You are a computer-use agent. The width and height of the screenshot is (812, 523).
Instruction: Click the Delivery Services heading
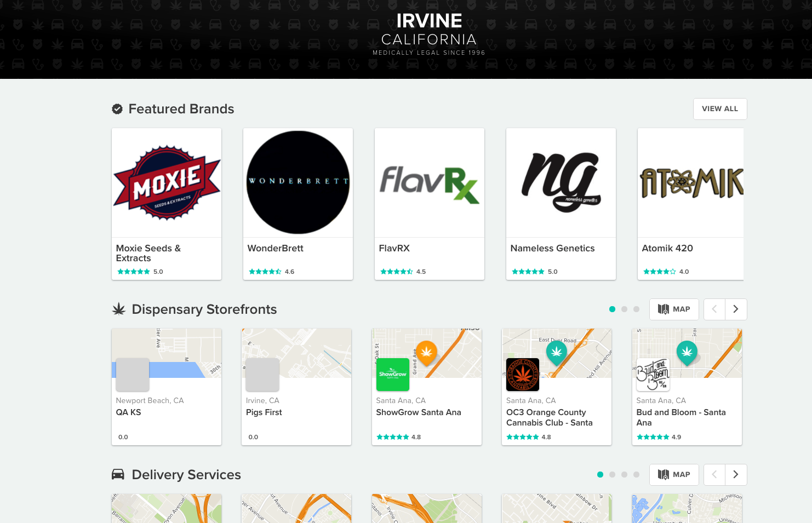[186, 475]
